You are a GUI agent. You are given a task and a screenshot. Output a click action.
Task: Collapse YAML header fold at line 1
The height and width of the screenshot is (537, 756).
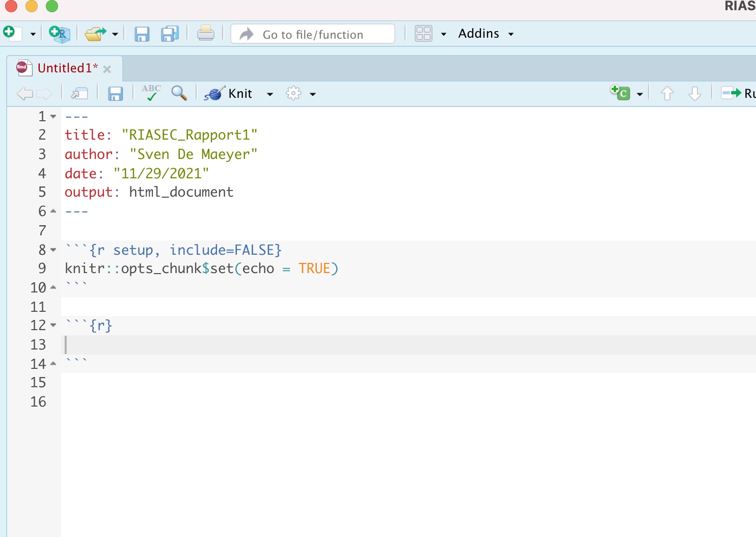pos(53,117)
